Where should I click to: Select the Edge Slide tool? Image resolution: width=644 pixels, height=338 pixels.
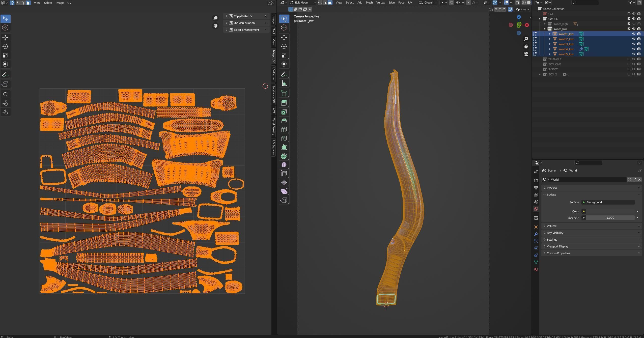tap(284, 174)
